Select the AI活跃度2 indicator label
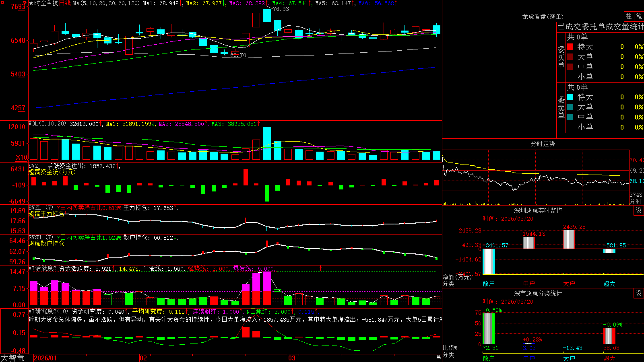644x362 pixels. (x=42, y=268)
